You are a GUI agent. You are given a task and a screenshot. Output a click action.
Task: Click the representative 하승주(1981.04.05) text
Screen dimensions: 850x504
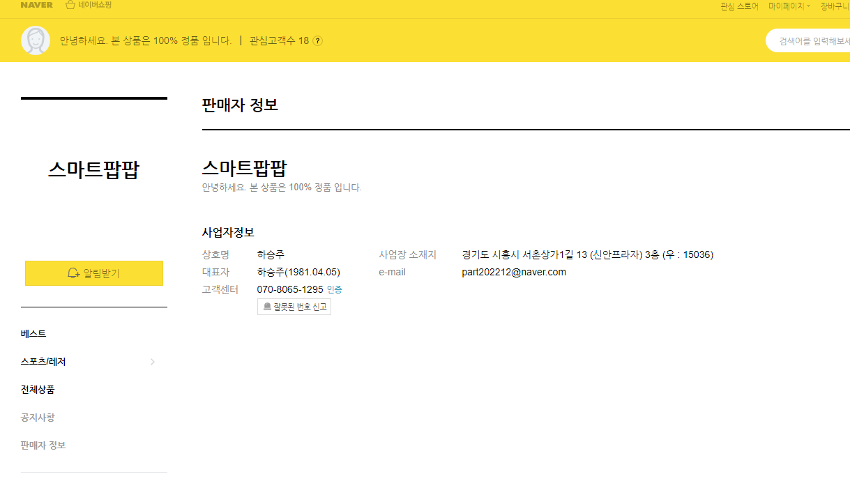pos(298,272)
